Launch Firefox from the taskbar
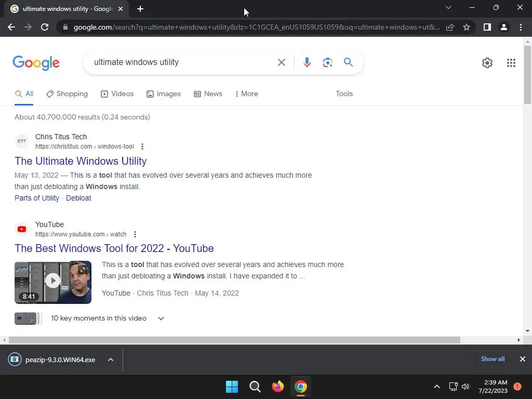The height and width of the screenshot is (399, 532). [278, 387]
